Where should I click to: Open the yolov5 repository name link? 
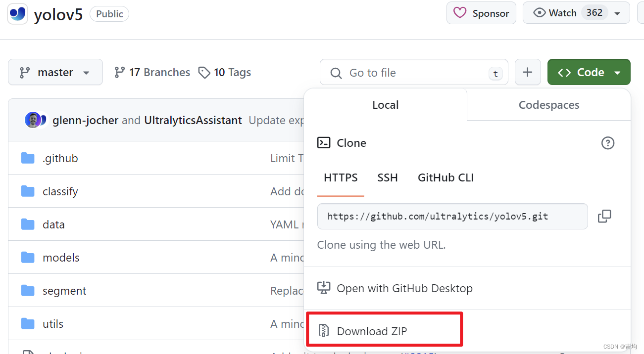tap(58, 15)
